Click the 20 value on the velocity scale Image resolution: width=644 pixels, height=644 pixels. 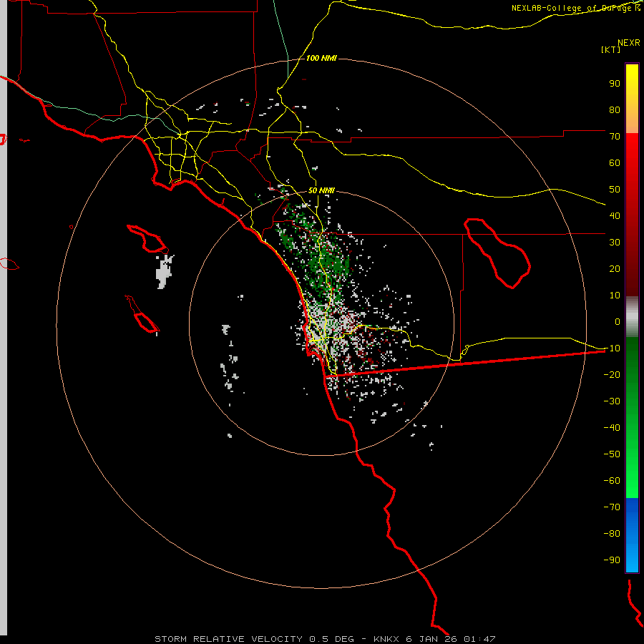[615, 268]
